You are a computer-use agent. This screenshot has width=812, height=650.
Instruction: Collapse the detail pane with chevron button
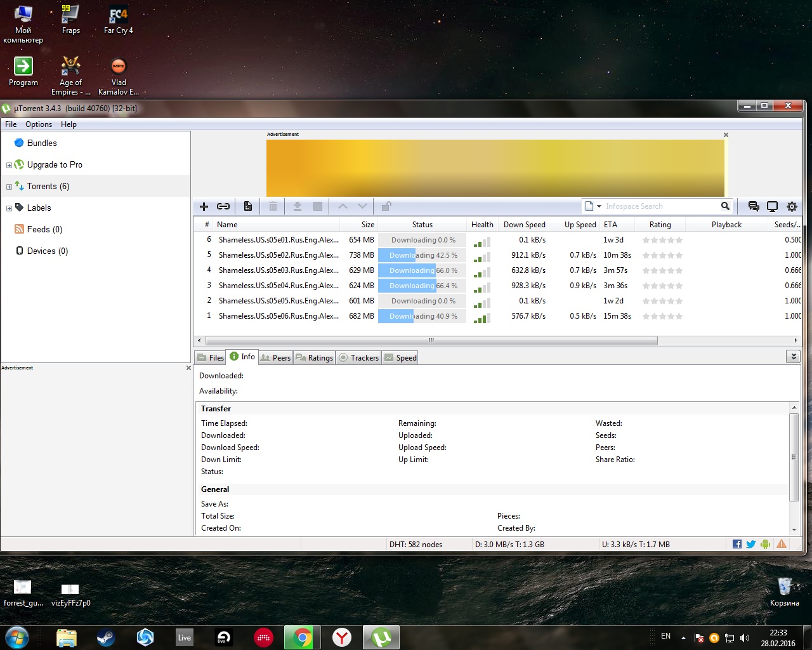coord(793,357)
